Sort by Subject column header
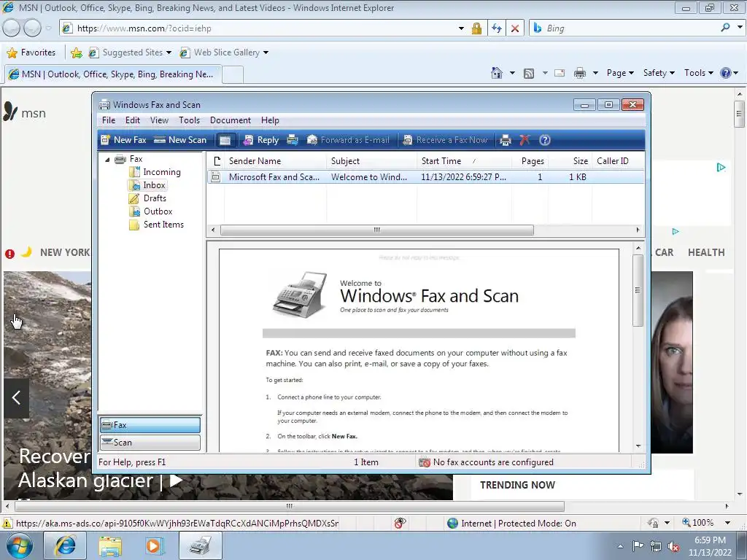Viewport: 747px width, 560px height. [371, 161]
